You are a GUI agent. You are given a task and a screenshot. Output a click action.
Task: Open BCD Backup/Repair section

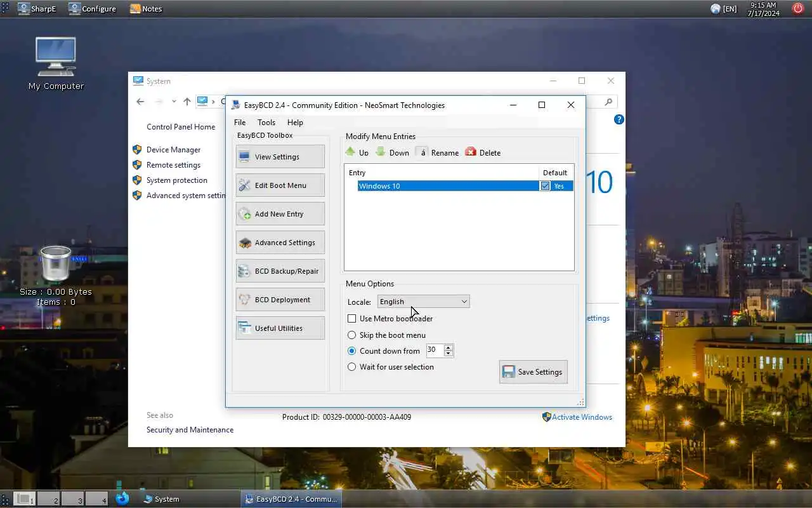pyautogui.click(x=280, y=271)
